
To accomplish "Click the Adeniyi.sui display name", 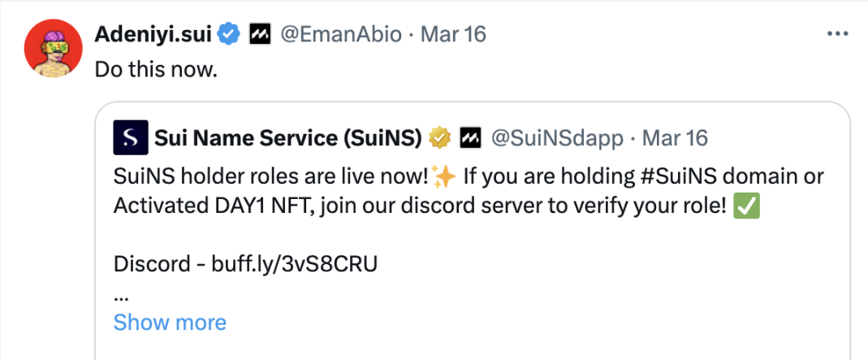I will [x=154, y=34].
